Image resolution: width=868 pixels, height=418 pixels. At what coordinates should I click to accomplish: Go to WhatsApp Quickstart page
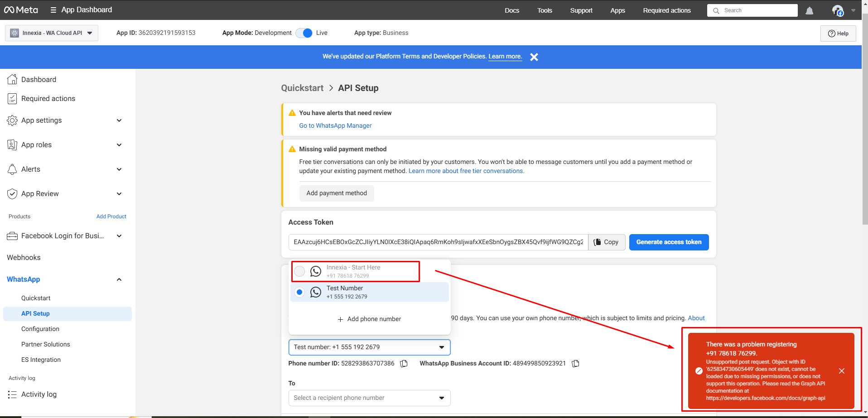36,298
